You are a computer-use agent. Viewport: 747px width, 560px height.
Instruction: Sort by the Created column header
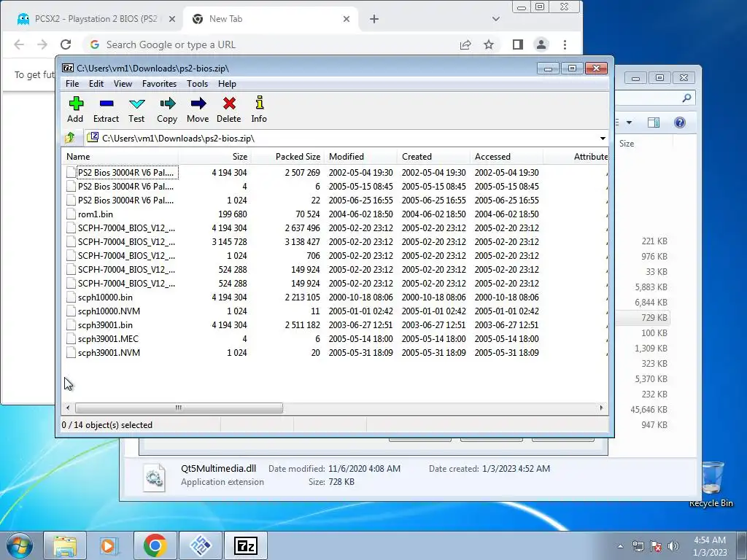(433, 157)
